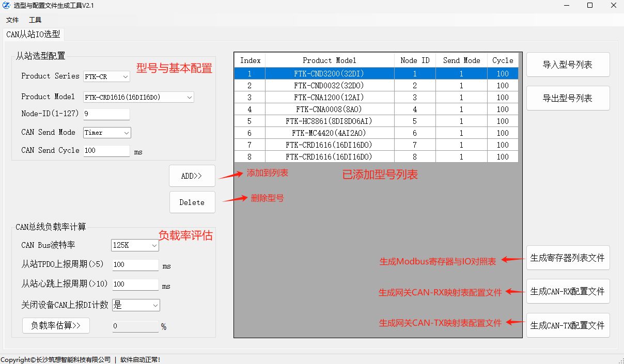Click the 生成寄存器列表文件 button
624x364 pixels.
click(x=568, y=258)
